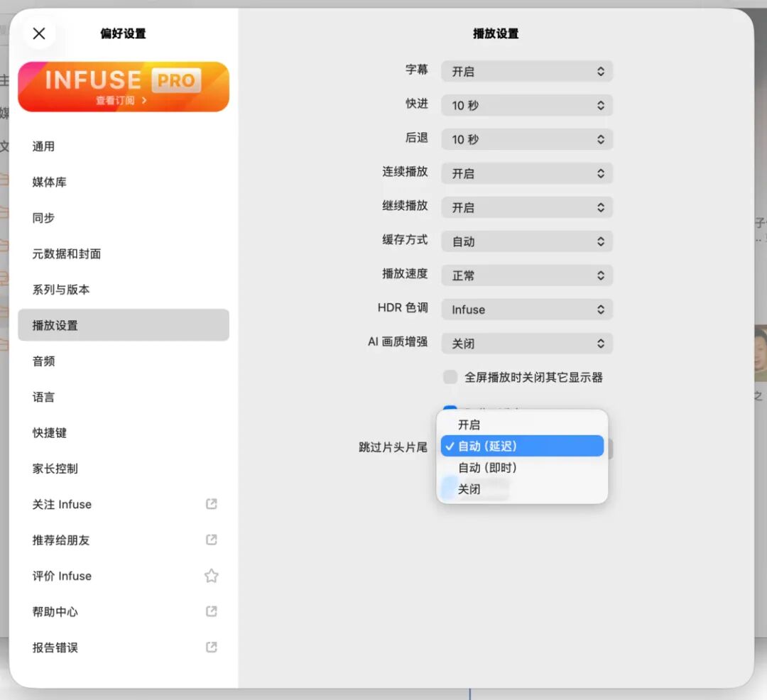The width and height of the screenshot is (767, 700).
Task: Open the 播放速度 dropdown
Action: [x=527, y=275]
